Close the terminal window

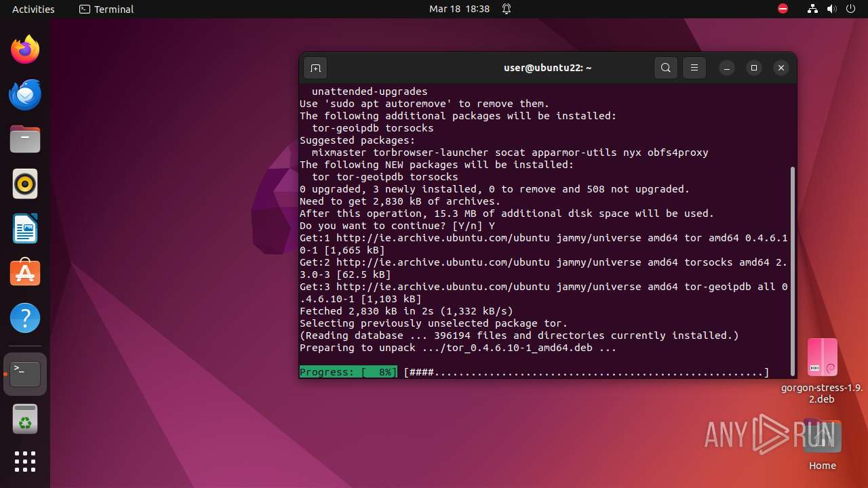point(781,68)
